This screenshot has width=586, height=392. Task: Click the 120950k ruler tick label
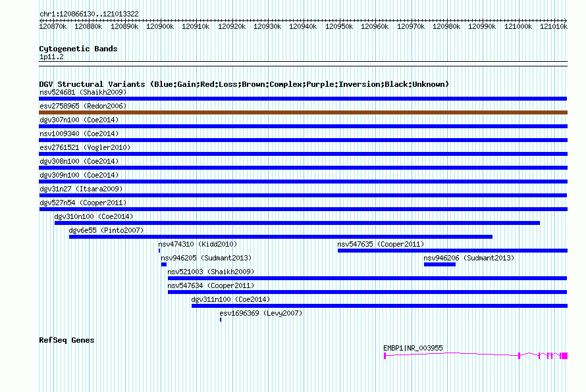339,26
